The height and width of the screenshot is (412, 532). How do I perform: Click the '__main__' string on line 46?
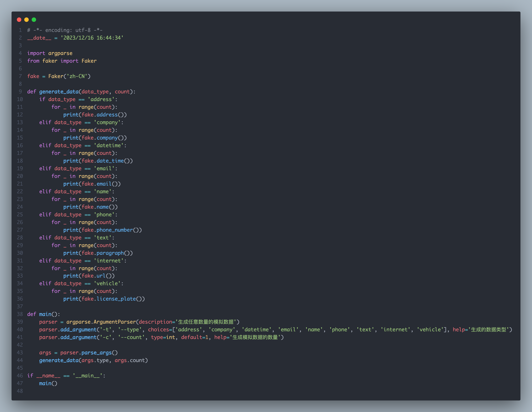[87, 376]
